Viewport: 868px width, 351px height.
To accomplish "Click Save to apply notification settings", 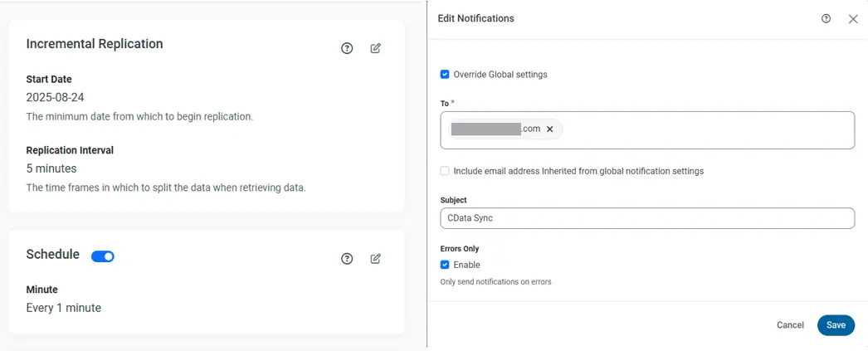I will [x=836, y=325].
